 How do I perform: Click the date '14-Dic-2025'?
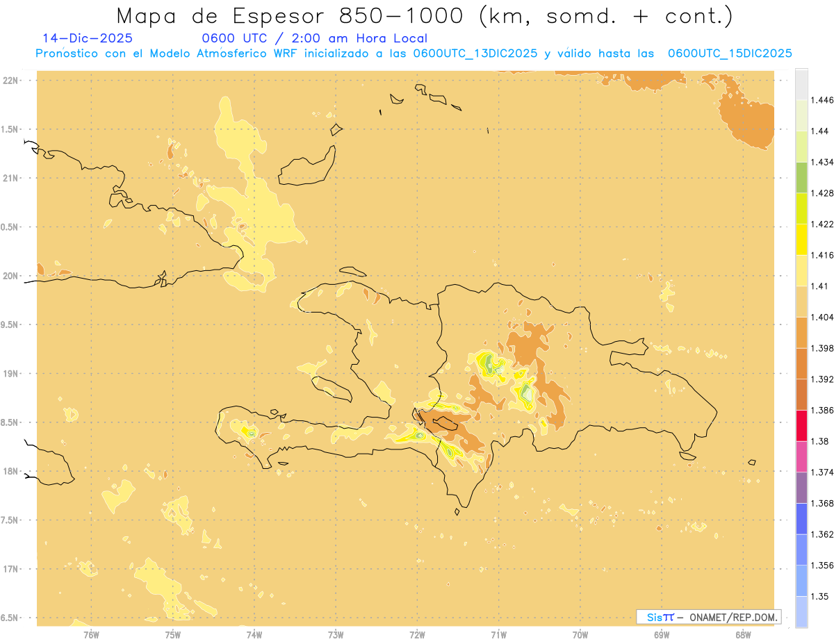coord(88,38)
